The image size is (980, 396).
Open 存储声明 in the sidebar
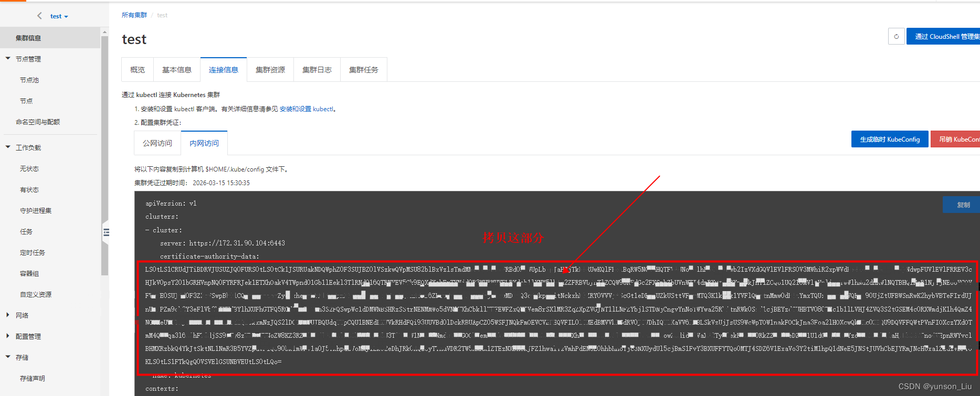coord(33,379)
